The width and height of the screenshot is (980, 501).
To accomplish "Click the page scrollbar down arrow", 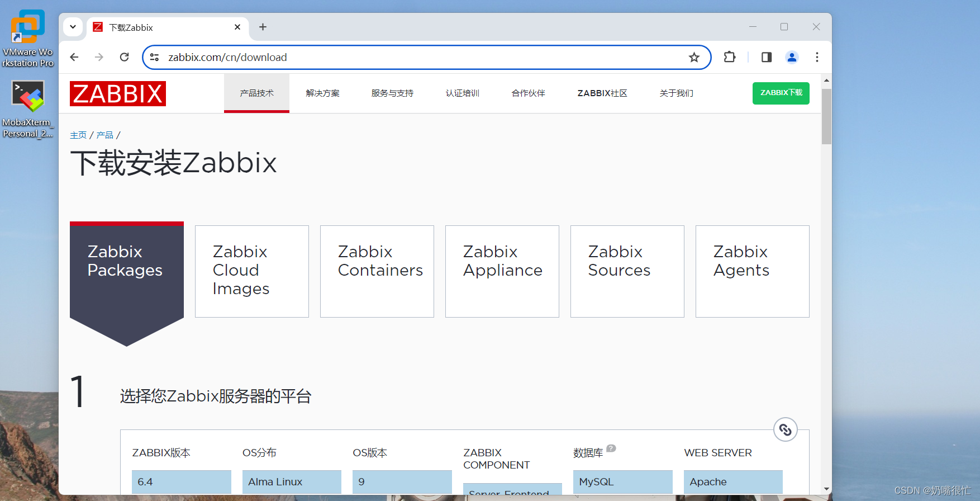I will click(826, 489).
